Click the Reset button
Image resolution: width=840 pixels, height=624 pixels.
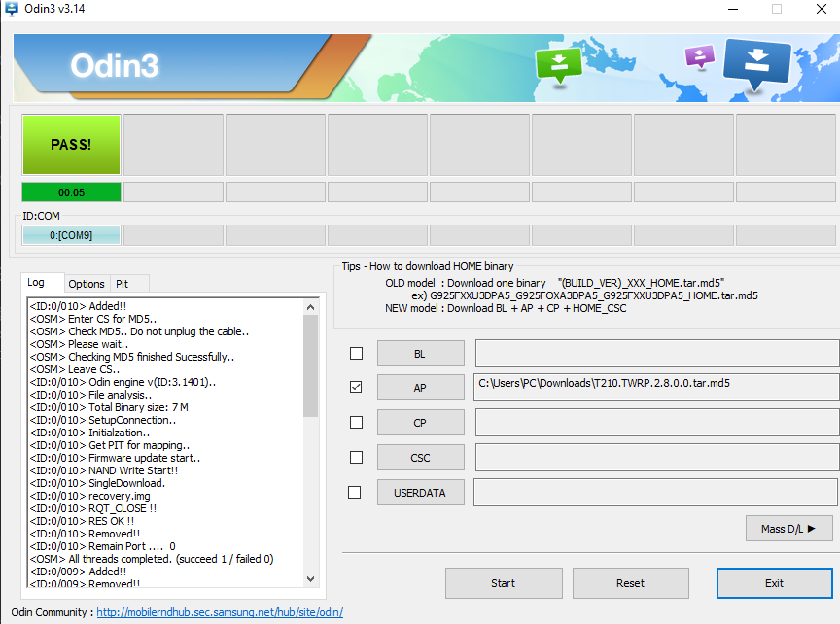631,583
